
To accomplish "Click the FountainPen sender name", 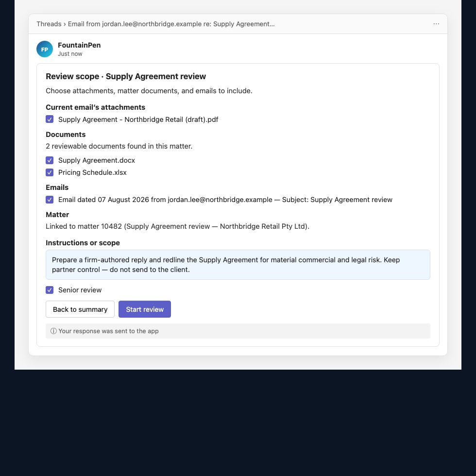I will pos(79,45).
